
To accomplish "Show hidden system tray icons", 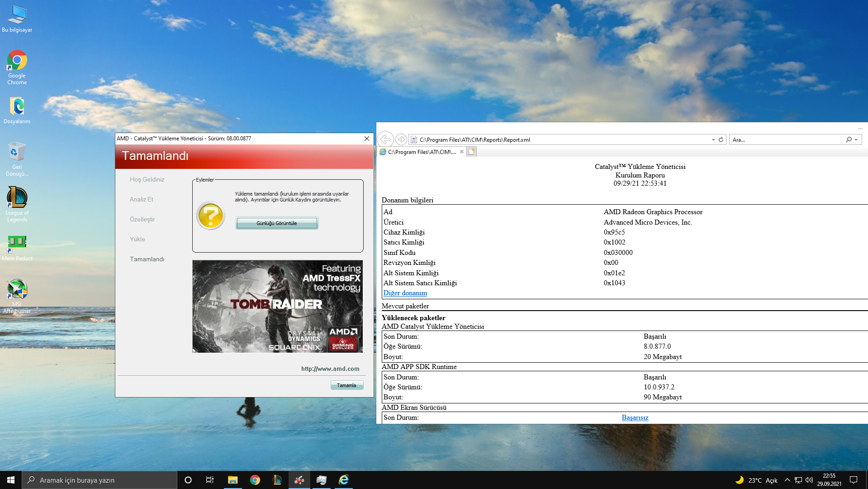I will point(787,480).
